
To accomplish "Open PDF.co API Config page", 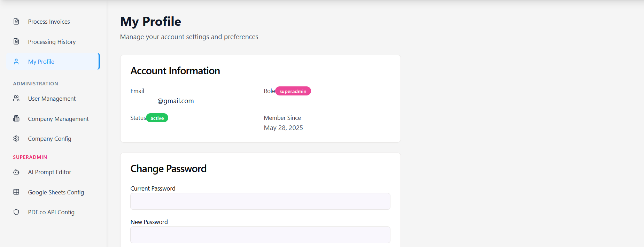I will point(51,212).
